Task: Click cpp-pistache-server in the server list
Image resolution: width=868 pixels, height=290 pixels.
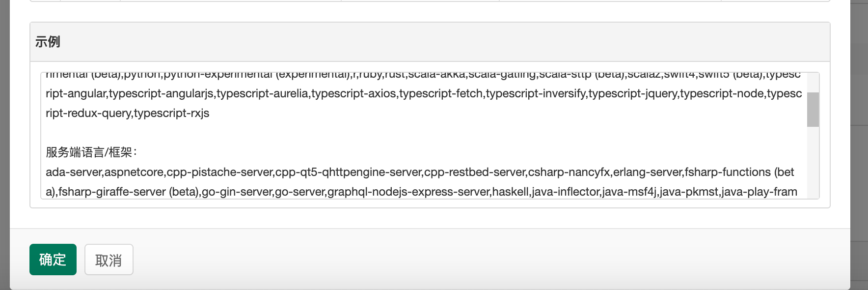Action: pos(220,172)
